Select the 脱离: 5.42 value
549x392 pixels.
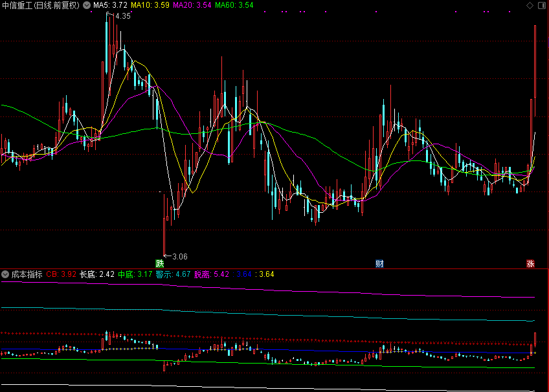(212, 274)
